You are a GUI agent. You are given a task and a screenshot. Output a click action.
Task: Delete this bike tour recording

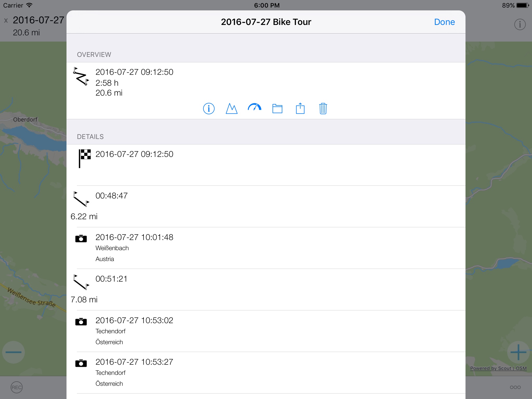point(323,108)
